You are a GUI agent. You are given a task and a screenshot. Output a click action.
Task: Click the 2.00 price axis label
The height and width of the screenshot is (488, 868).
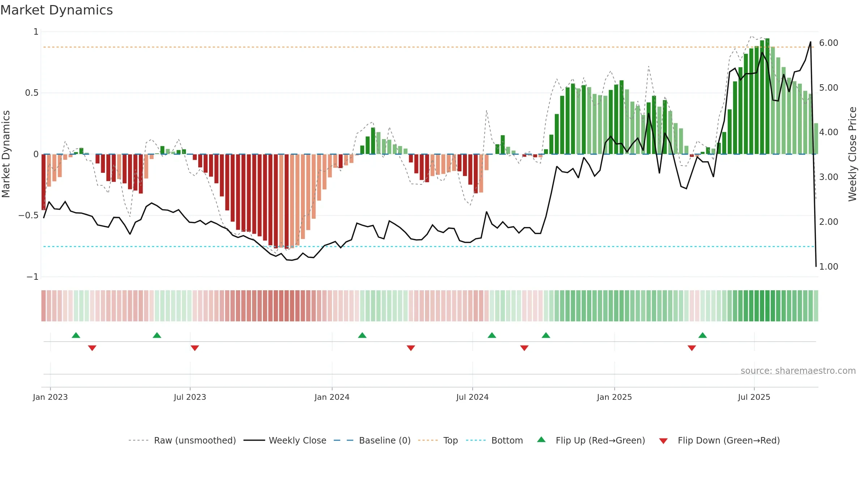pos(829,222)
